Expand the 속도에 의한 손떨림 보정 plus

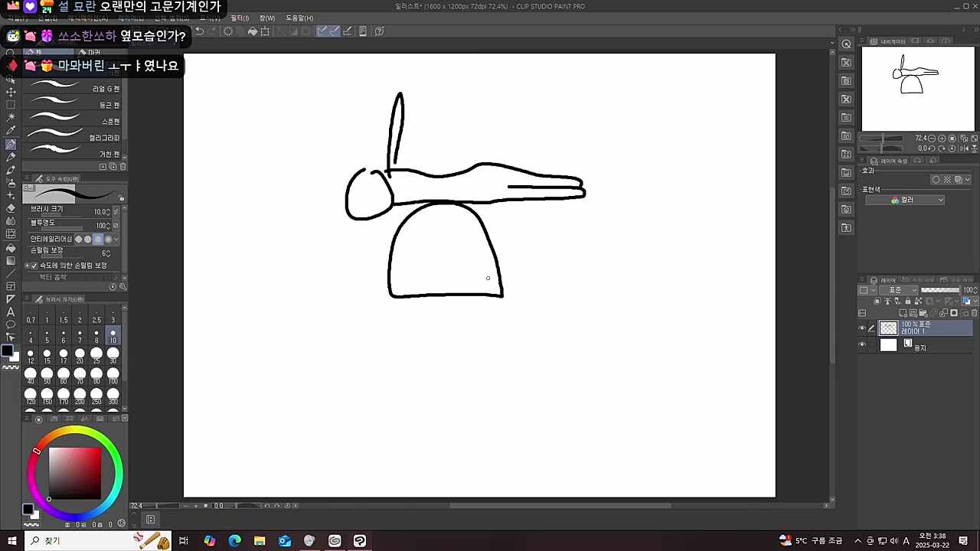(28, 266)
